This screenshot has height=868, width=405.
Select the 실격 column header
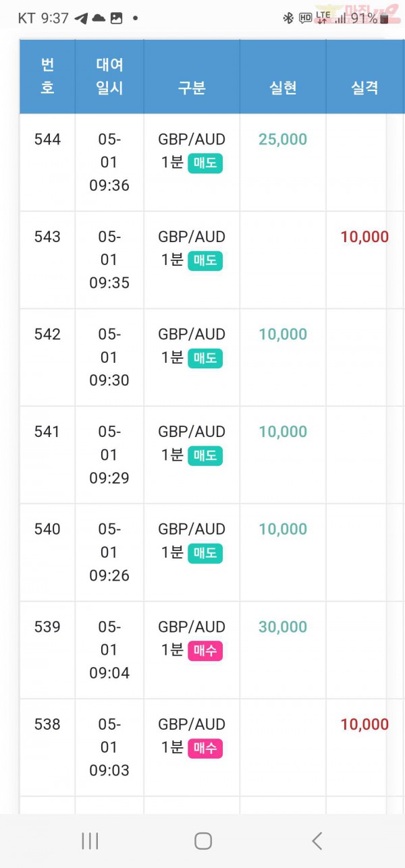[x=364, y=88]
